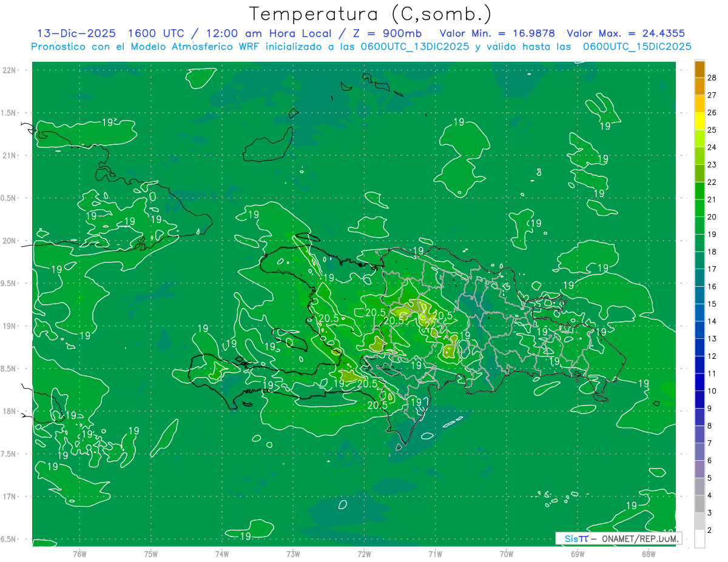Select the medium blue swatch between 14 and 15
The image size is (728, 562).
tap(699, 312)
